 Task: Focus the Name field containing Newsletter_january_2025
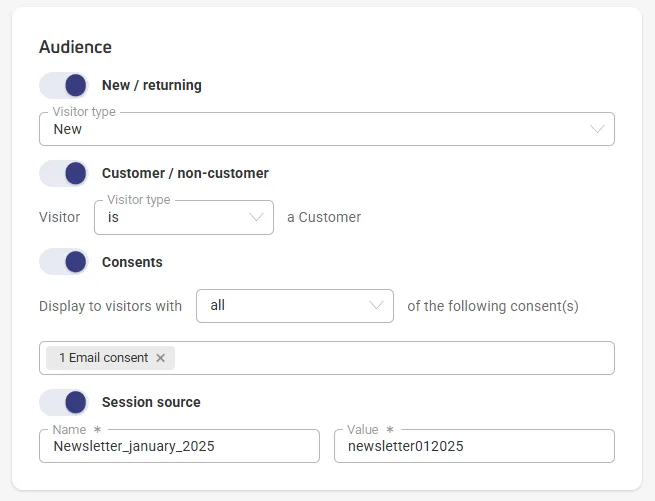click(179, 446)
